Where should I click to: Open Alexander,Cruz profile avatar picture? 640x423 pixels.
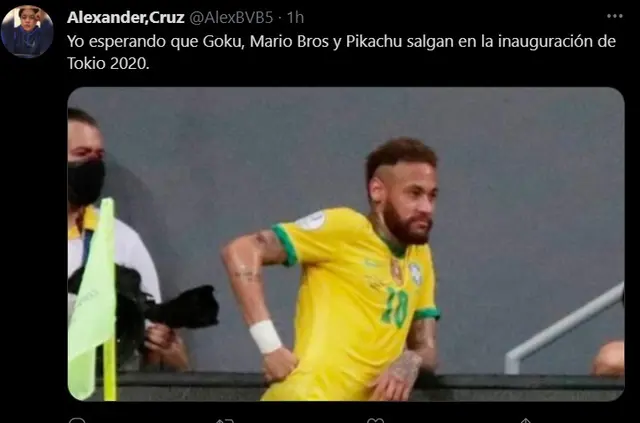click(27, 31)
